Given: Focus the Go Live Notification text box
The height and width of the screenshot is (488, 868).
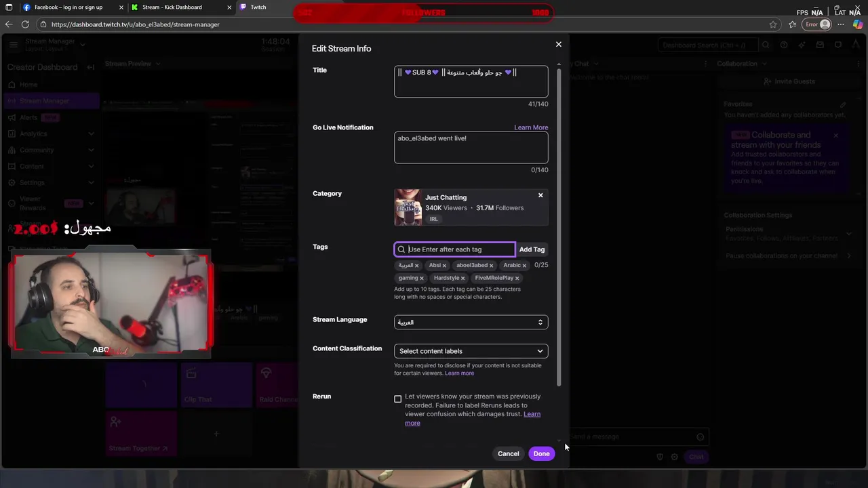Looking at the screenshot, I should point(471,147).
